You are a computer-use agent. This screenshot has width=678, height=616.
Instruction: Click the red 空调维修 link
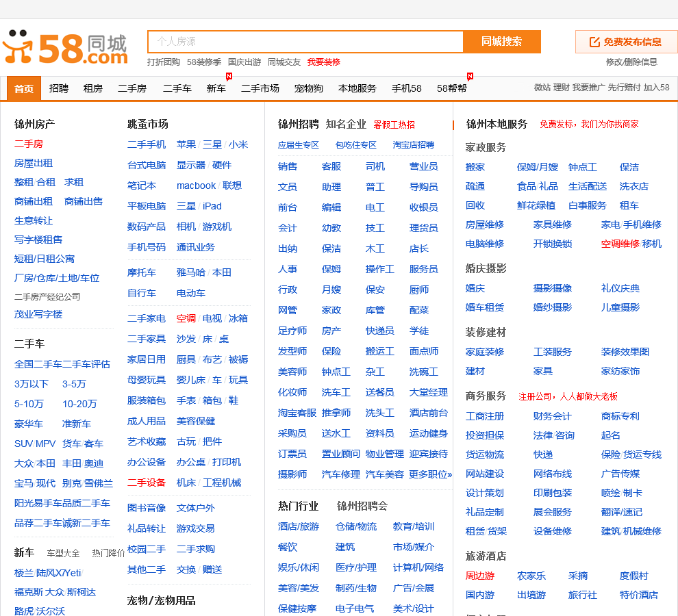pos(620,244)
